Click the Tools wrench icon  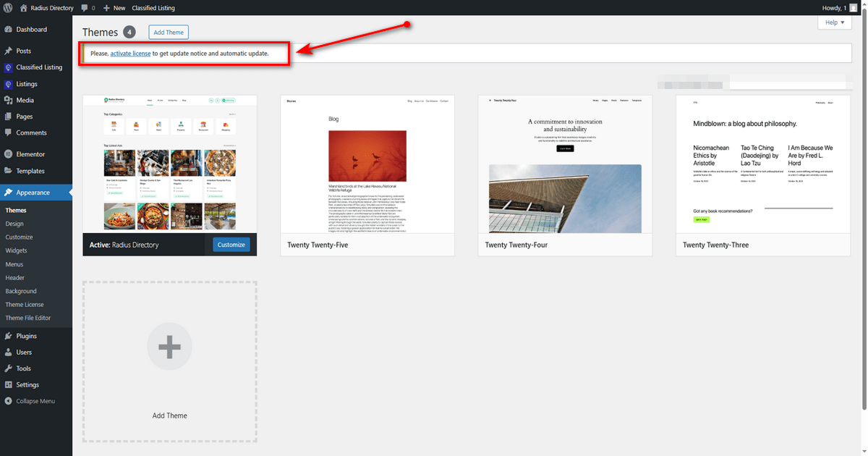[8, 368]
